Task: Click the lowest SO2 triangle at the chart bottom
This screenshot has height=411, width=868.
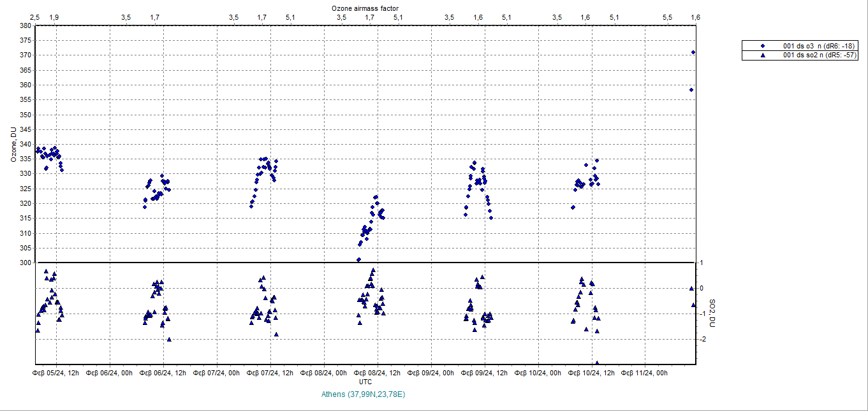Action: (597, 363)
